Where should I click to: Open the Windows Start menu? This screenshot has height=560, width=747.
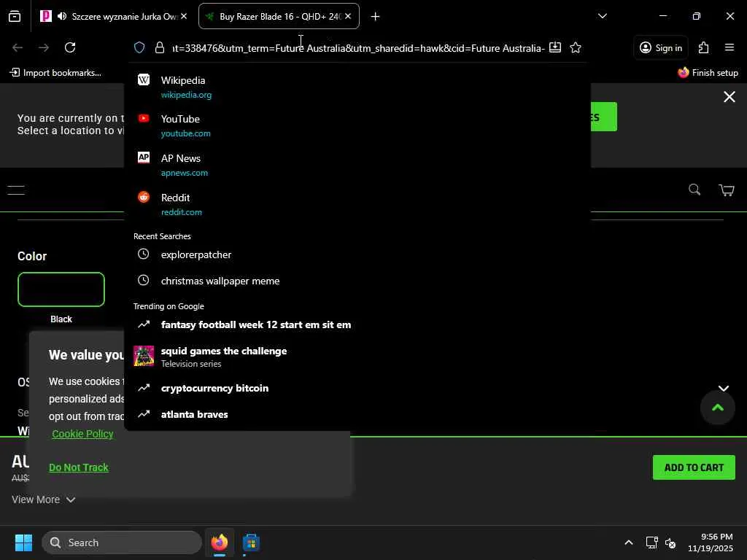click(23, 542)
